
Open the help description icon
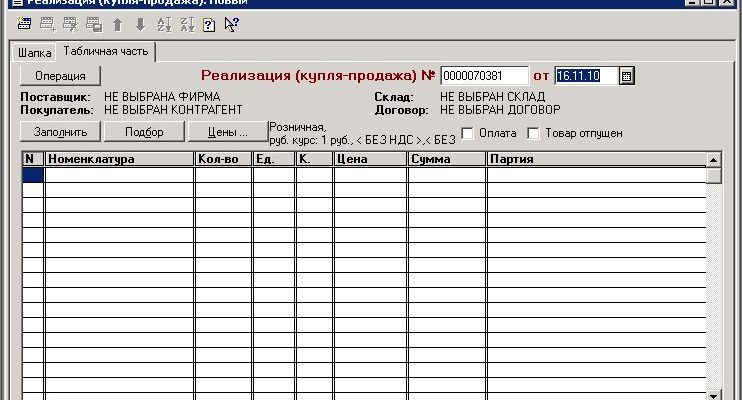pos(209,25)
